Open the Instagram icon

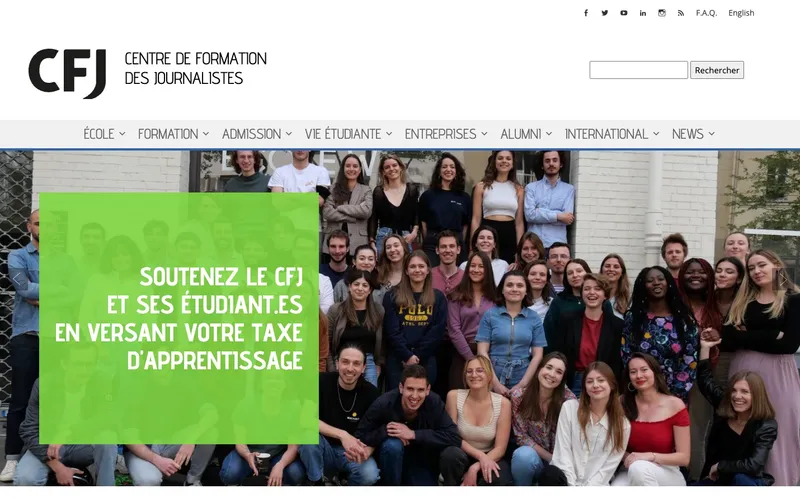tap(662, 13)
